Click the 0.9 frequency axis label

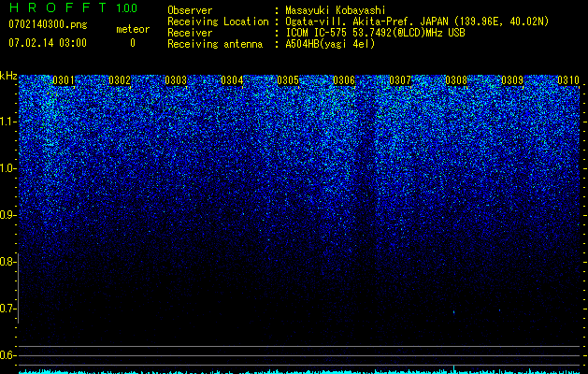point(7,215)
